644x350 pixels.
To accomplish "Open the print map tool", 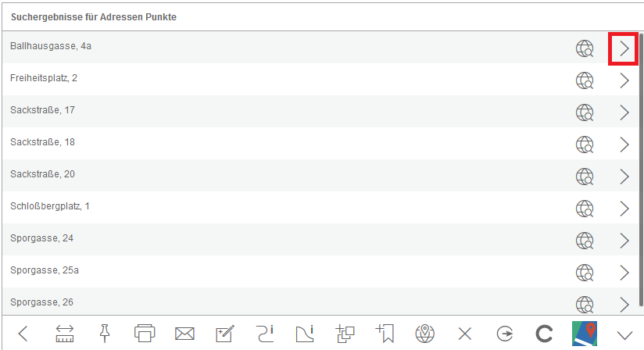I will click(x=145, y=334).
